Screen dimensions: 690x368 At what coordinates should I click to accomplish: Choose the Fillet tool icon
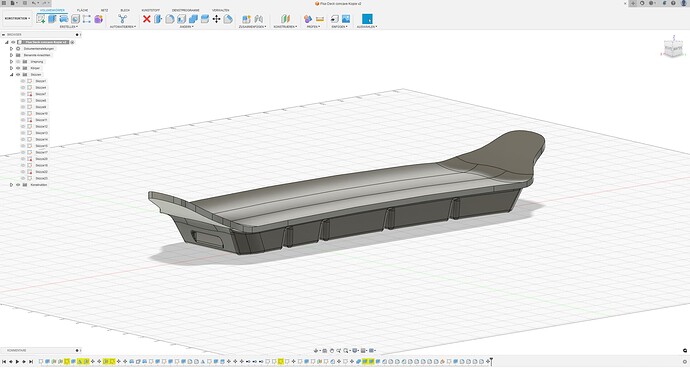click(170, 18)
